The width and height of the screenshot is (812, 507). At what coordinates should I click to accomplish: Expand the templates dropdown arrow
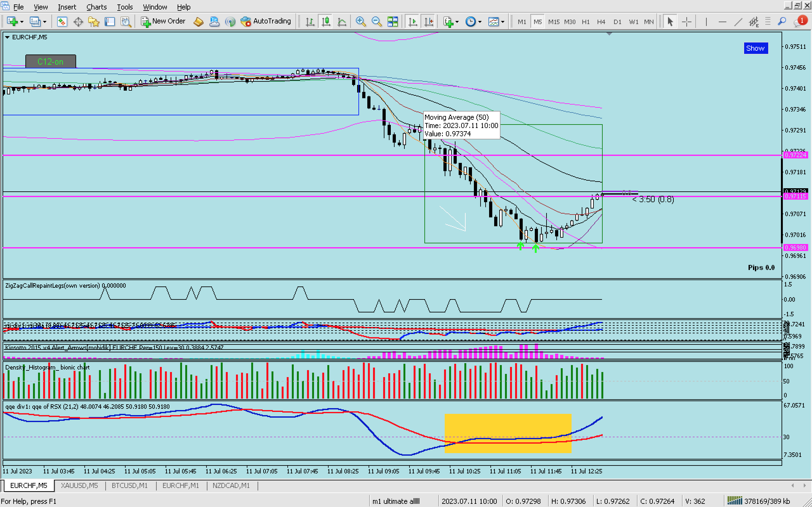(x=503, y=22)
